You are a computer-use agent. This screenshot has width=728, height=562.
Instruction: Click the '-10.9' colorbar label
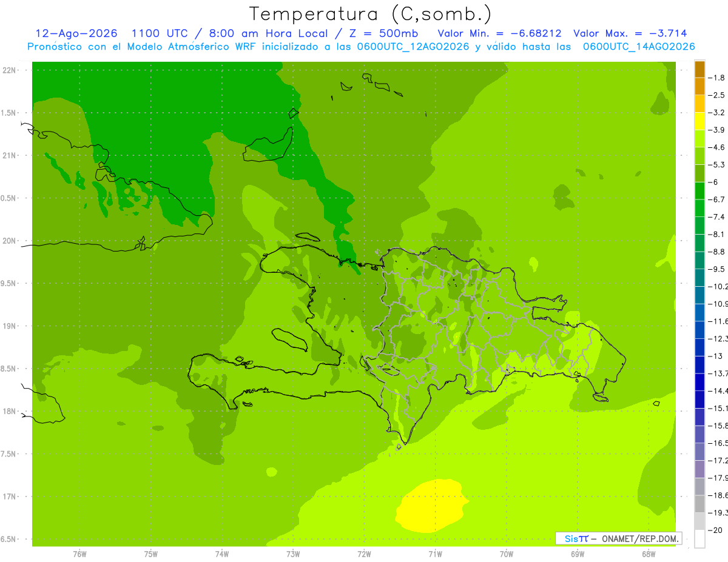718,304
